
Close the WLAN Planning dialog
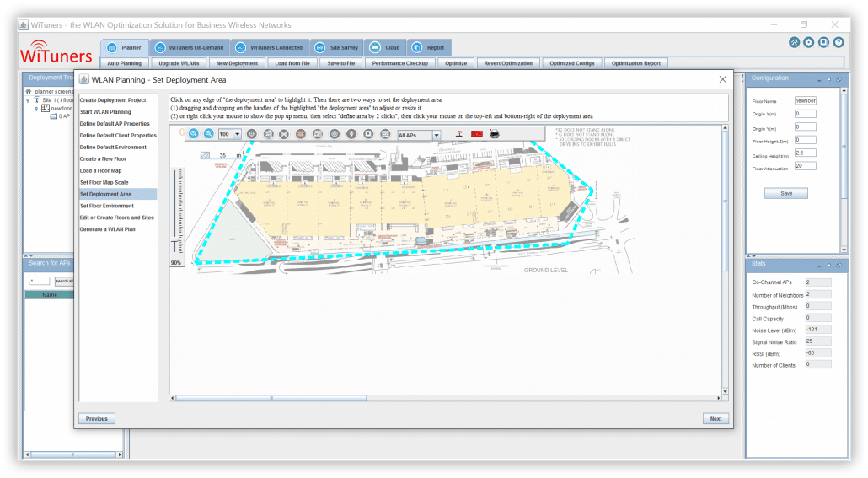[722, 80]
